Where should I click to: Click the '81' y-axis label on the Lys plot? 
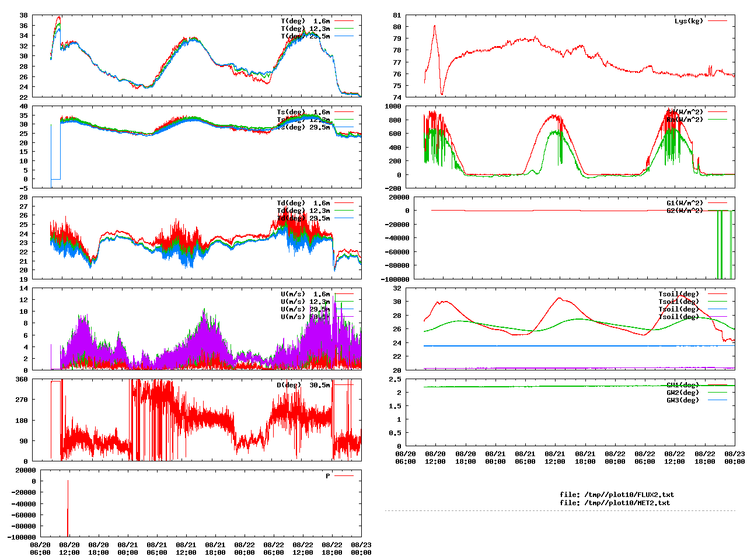[x=397, y=15]
